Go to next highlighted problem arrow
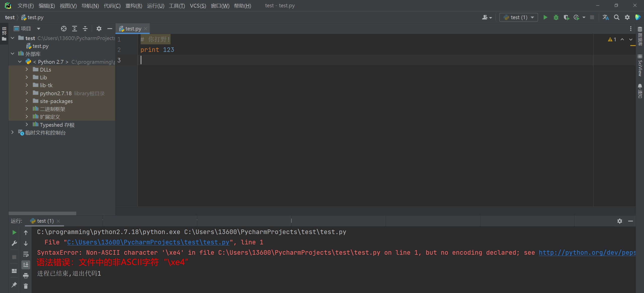Image resolution: width=644 pixels, height=293 pixels. tap(631, 40)
